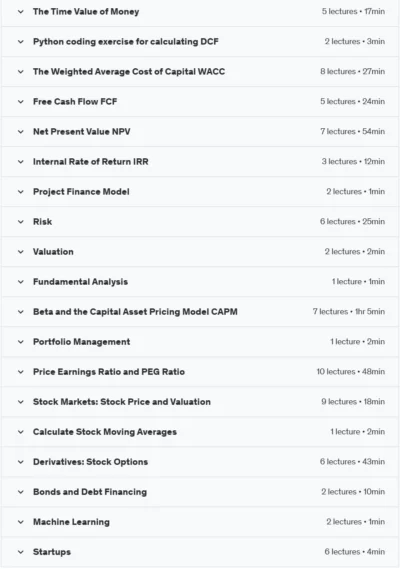Toggle the Project Finance Model chevron
The width and height of the screenshot is (400, 569).
[x=21, y=192]
